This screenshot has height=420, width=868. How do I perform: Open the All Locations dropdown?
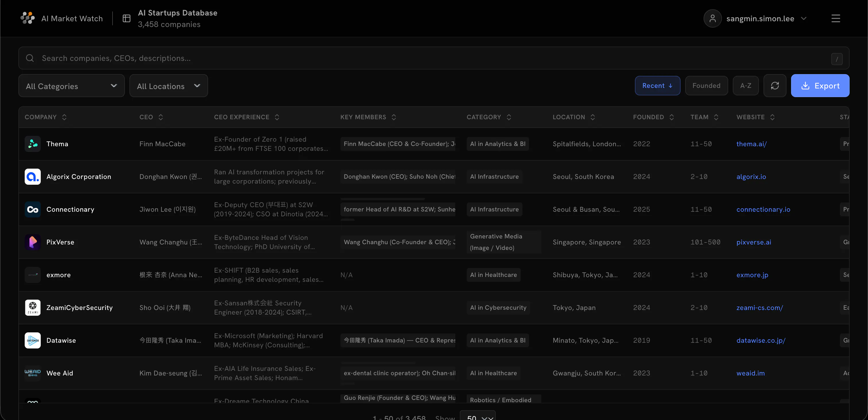(x=168, y=86)
